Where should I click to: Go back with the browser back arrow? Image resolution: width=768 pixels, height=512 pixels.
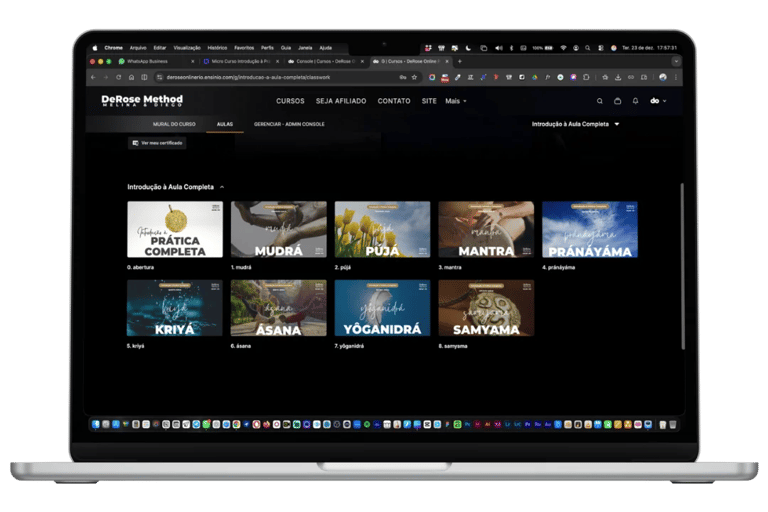coord(93,77)
